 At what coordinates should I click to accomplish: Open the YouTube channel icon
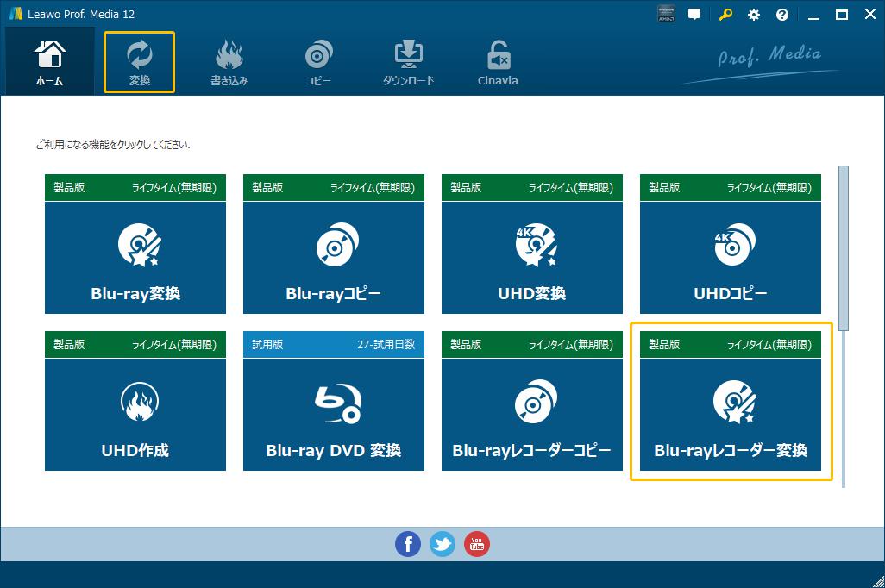click(476, 544)
